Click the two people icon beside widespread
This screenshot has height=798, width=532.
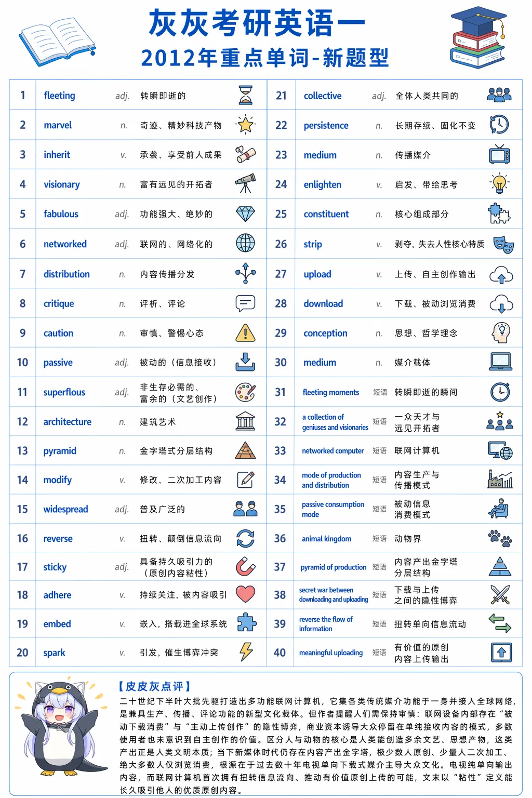tap(245, 509)
